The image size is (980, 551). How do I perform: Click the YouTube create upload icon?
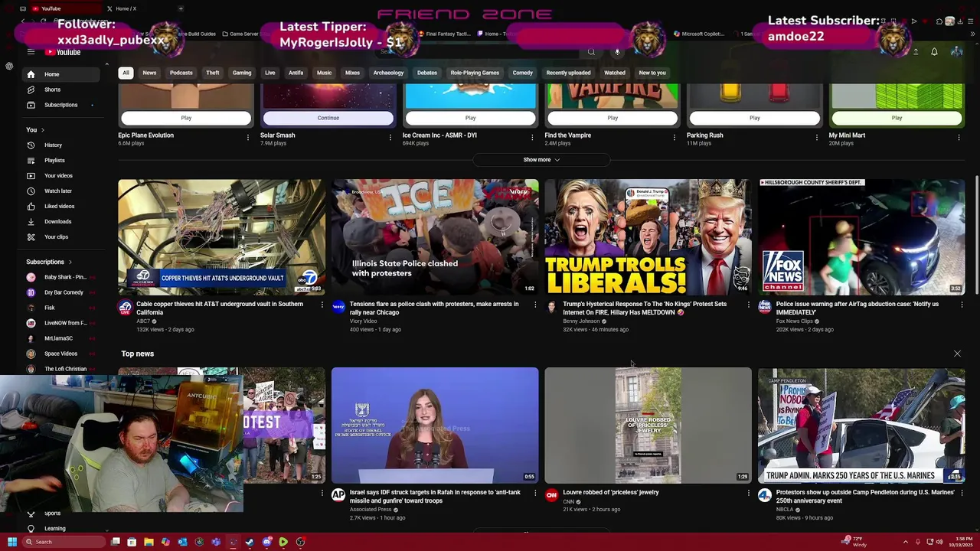(915, 52)
